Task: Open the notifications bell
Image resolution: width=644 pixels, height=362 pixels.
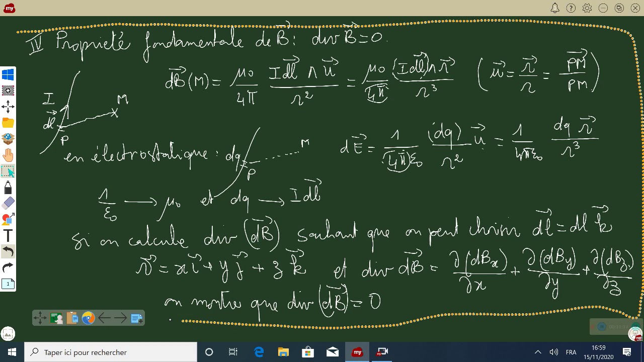Action: point(555,8)
